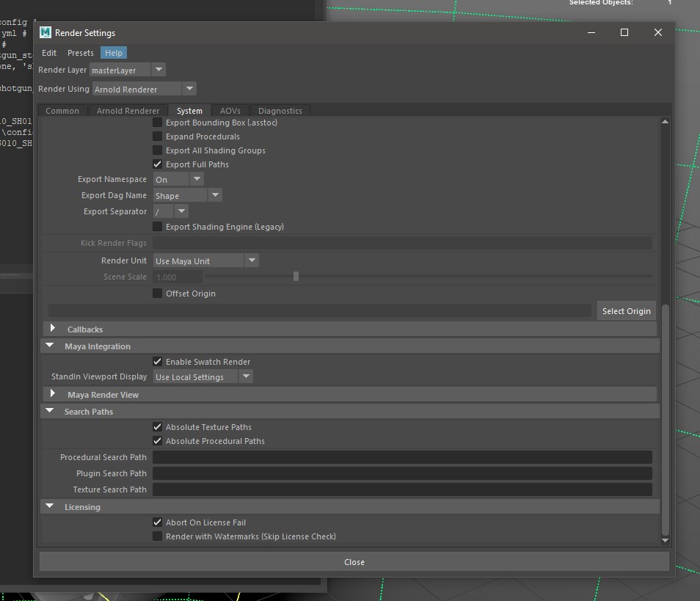Toggle Offset Origin
The height and width of the screenshot is (601, 700).
click(x=157, y=293)
